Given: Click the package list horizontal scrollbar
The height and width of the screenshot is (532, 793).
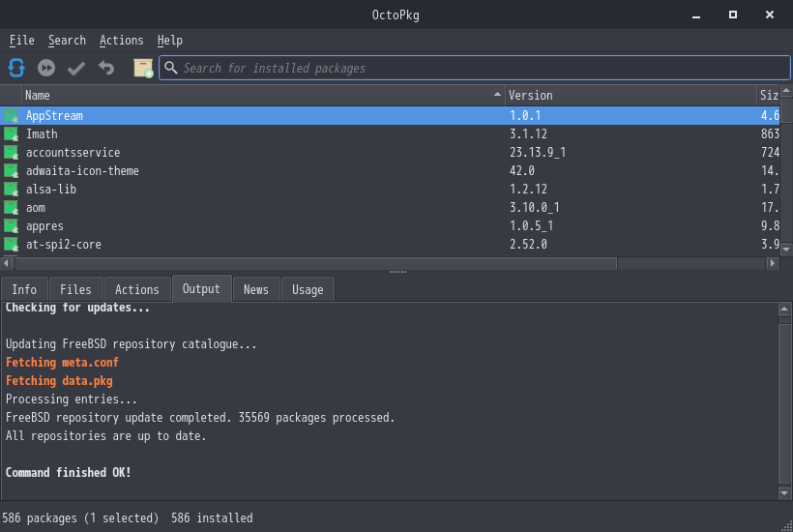Looking at the screenshot, I should click(x=314, y=263).
